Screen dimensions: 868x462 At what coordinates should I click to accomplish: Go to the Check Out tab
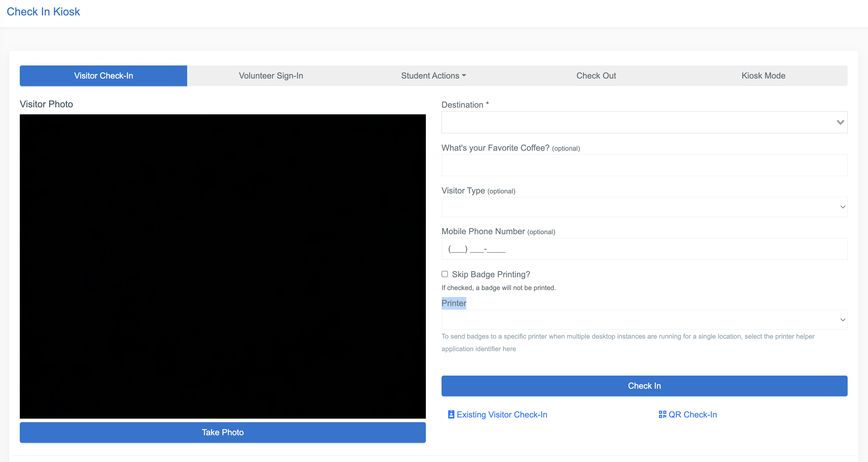596,76
